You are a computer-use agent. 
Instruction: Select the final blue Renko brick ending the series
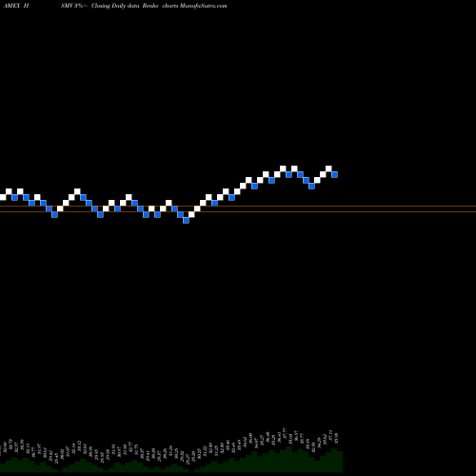click(334, 174)
